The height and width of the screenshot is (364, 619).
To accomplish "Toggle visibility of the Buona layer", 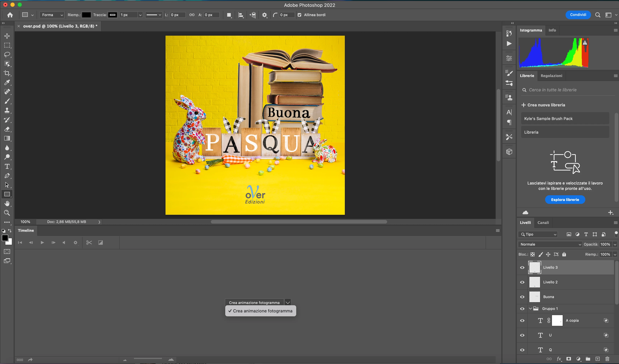I will (522, 297).
